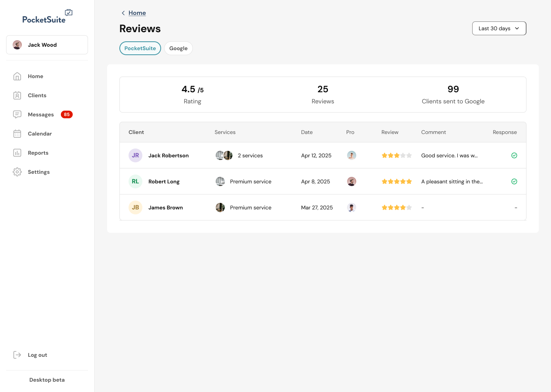Select the PocketSuite reviews tab
This screenshot has height=392, width=551.
140,48
